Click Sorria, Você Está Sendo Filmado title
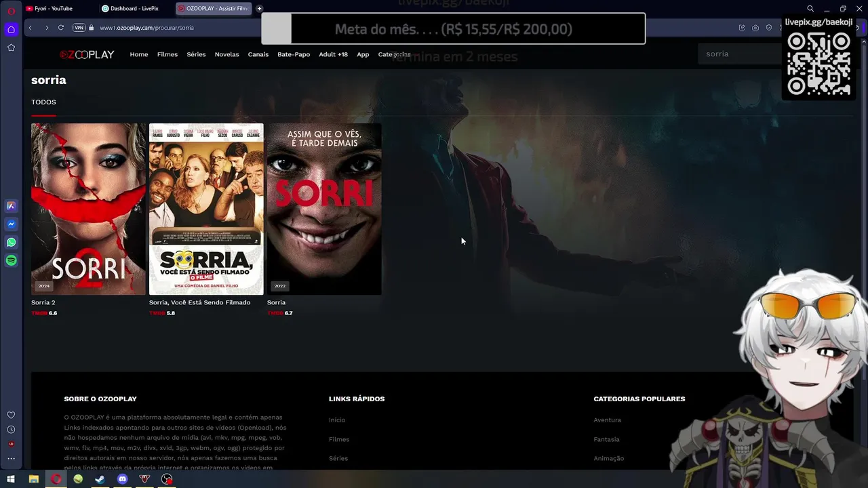Viewport: 868px width, 488px height. [199, 302]
